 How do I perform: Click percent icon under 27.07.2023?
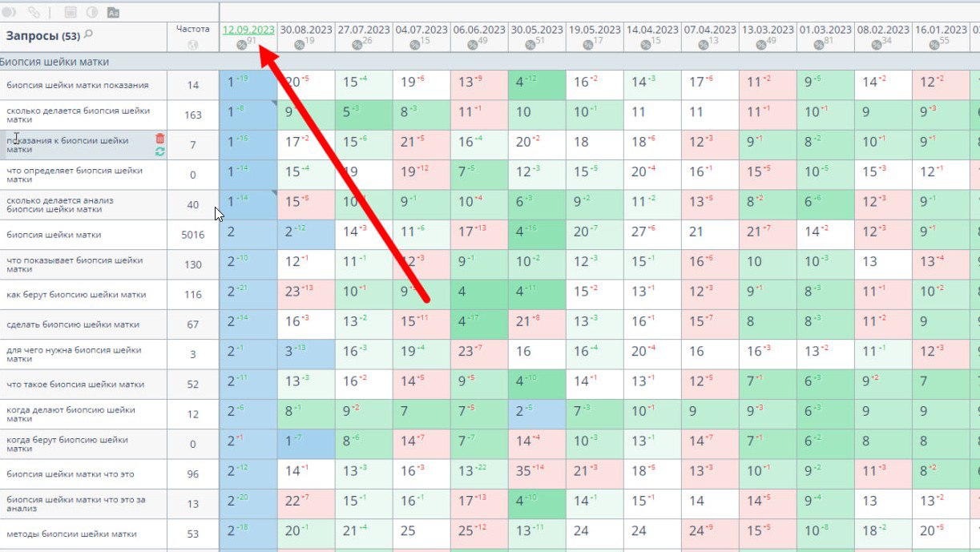click(357, 45)
